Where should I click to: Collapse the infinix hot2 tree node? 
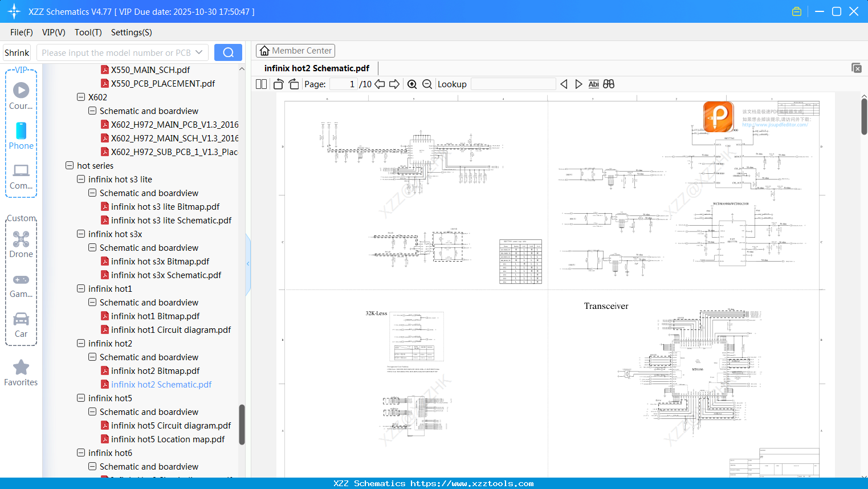click(x=81, y=343)
